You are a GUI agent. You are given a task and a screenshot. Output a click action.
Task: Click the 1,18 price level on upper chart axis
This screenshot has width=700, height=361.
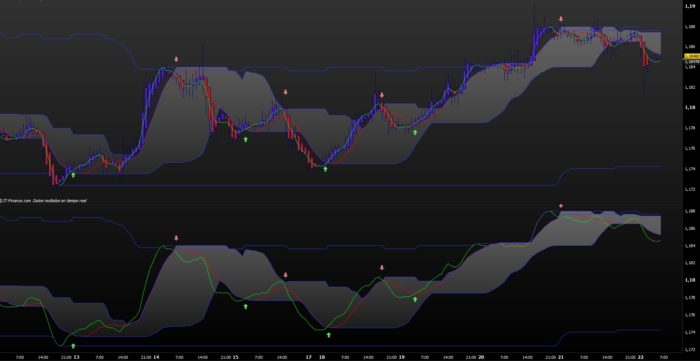(x=690, y=108)
